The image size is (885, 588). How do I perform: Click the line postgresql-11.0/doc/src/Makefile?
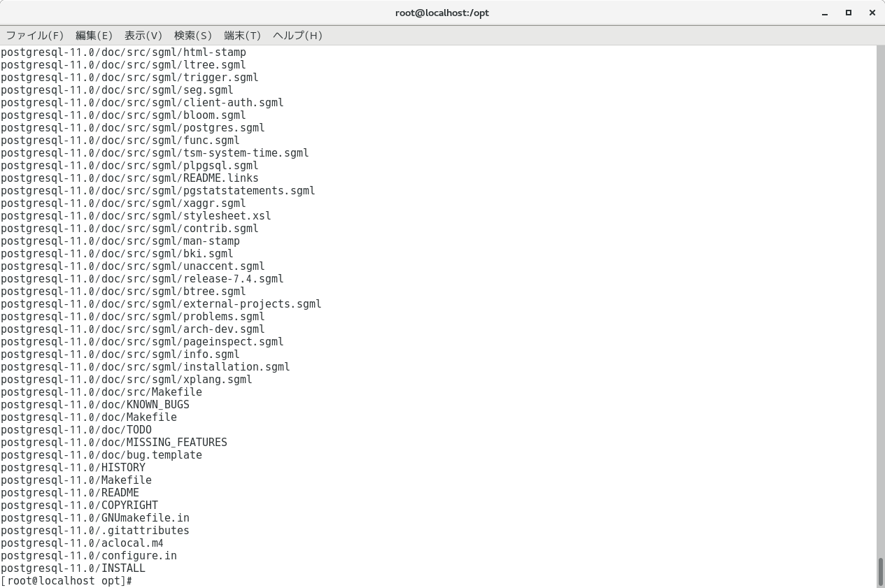click(101, 392)
